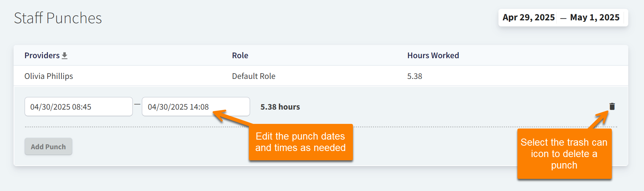Click the orange 'Select the trash can' callout
The height and width of the screenshot is (191, 644).
564,154
